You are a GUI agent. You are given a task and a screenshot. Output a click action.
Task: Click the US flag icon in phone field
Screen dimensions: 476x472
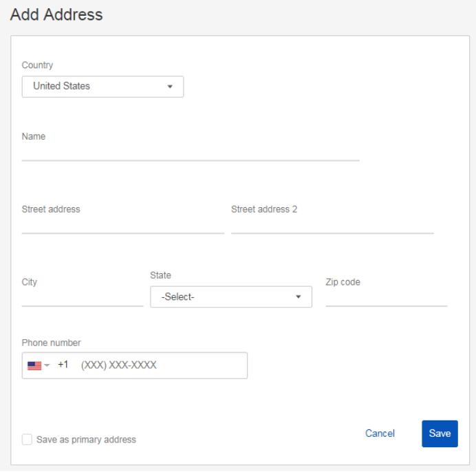34,366
